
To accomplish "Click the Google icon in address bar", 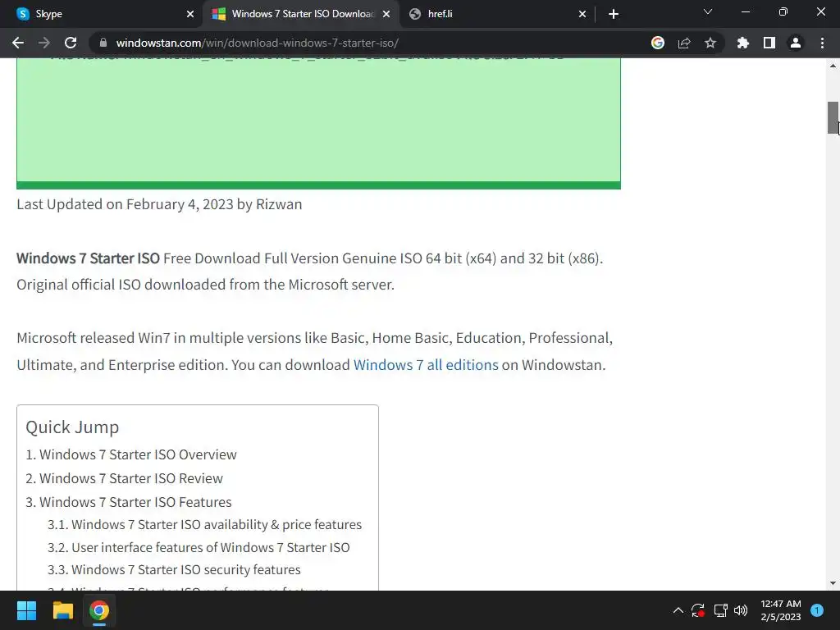I will 658,43.
